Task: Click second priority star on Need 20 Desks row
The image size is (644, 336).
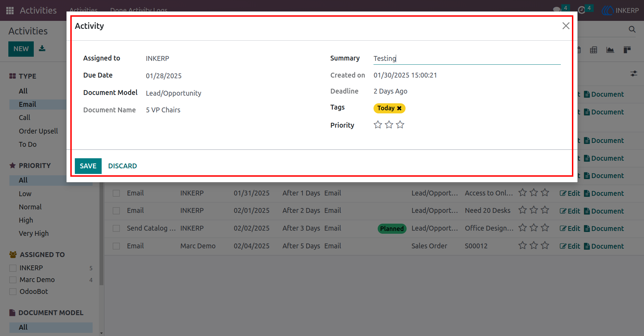Action: [534, 210]
